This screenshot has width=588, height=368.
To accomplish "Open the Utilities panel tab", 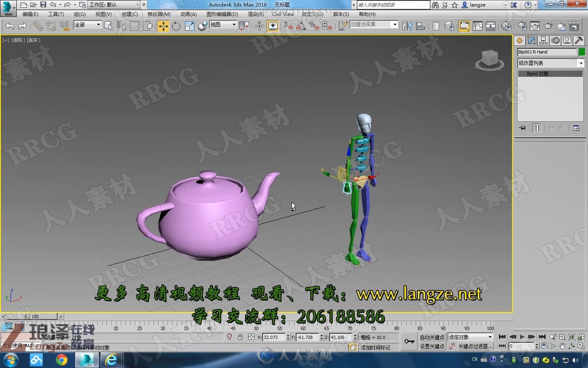I will coord(579,40).
